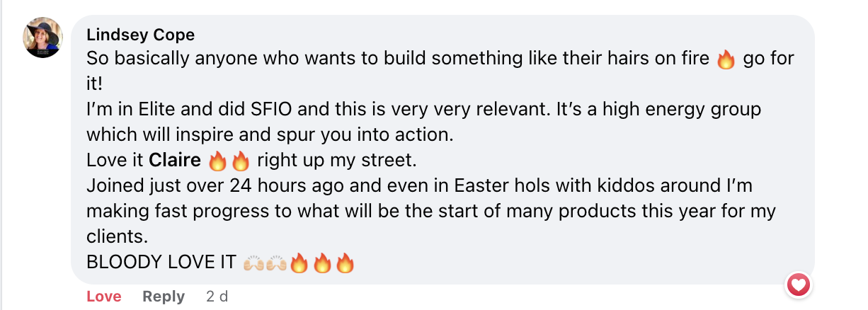Screen dimensions: 868x310
Task: Click the second raised hands emoji
Action: (x=276, y=263)
